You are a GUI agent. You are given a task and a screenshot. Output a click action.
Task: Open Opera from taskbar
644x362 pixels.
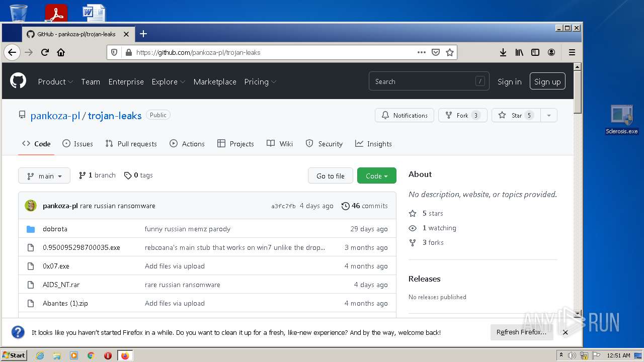(108, 355)
